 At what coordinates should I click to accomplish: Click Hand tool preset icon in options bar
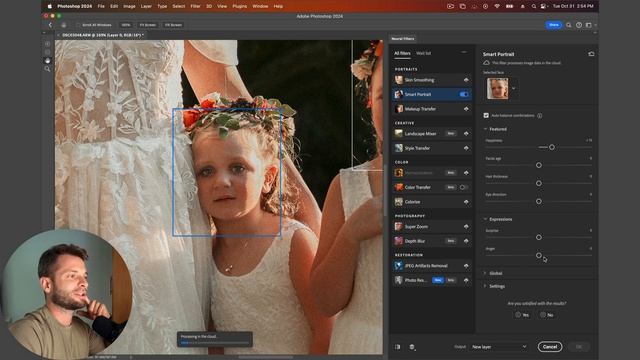tap(64, 25)
